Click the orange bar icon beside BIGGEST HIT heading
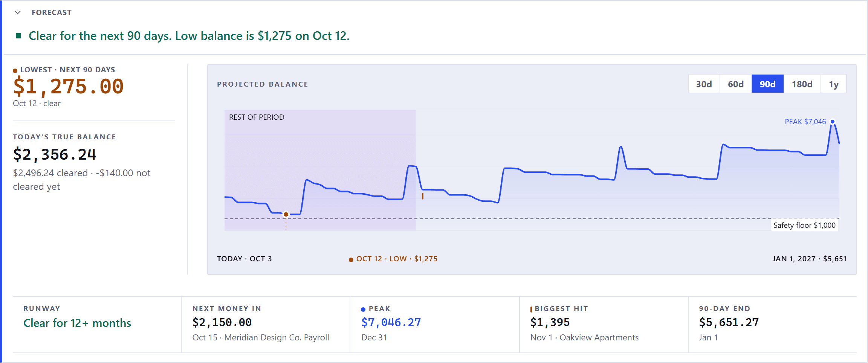The image size is (868, 363). 531,309
